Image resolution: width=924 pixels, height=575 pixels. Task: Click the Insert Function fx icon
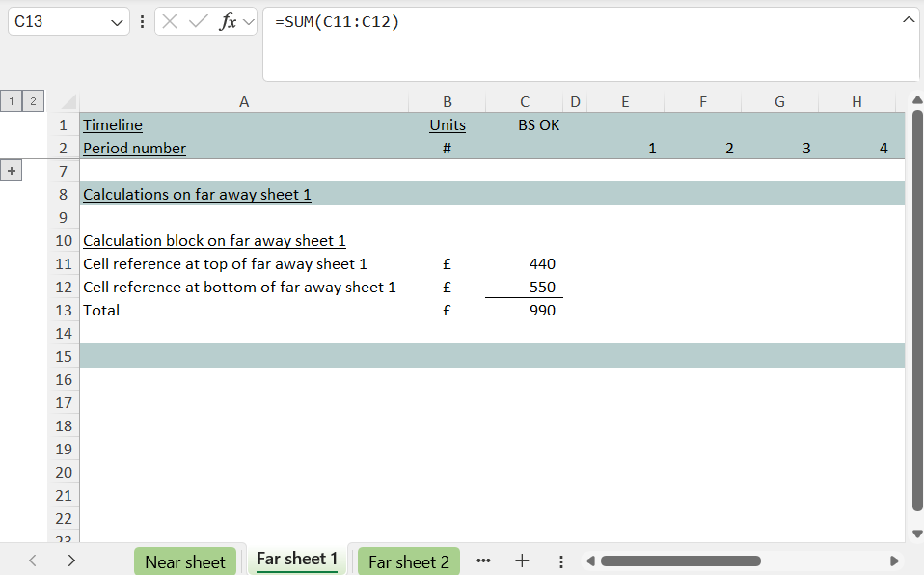point(228,21)
